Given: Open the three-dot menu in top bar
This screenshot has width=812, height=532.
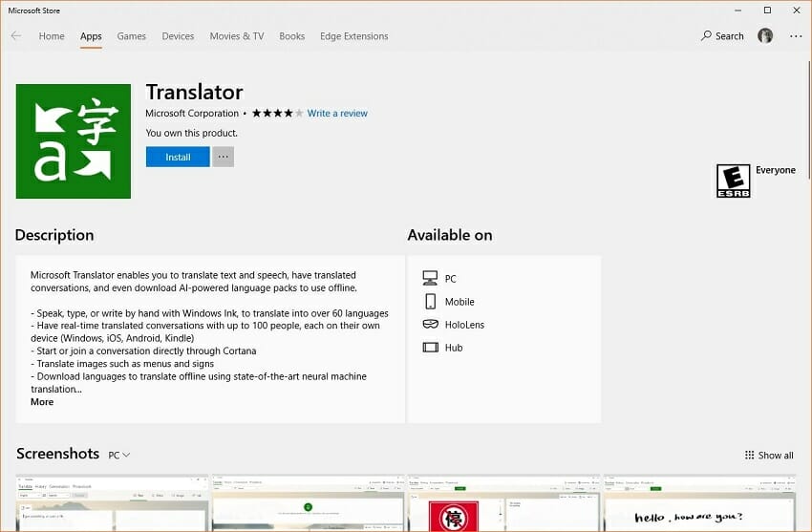Looking at the screenshot, I should (796, 36).
